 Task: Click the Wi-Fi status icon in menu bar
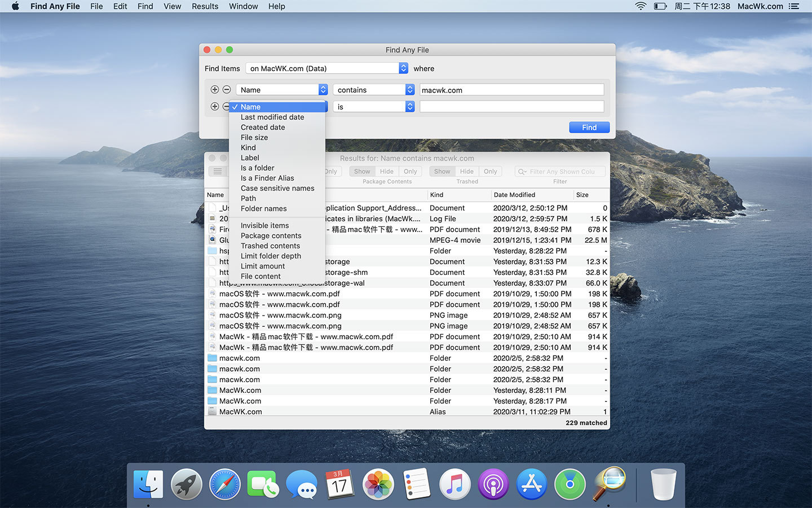tap(641, 6)
